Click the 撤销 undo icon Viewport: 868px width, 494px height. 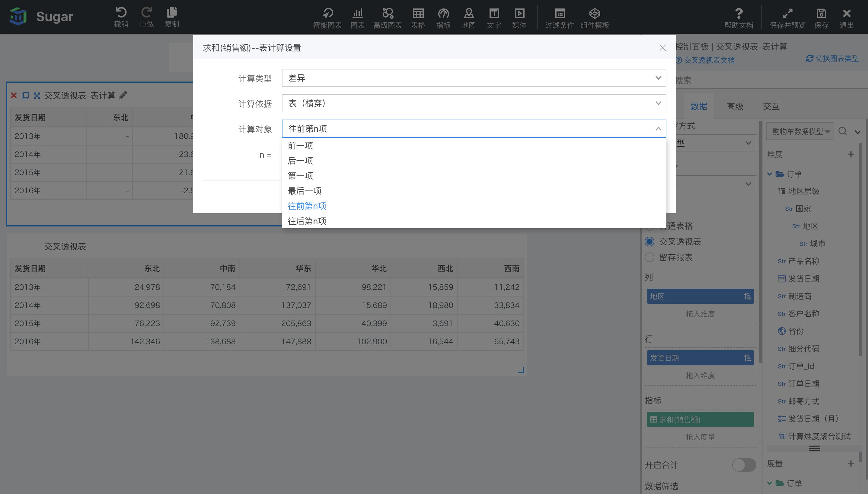121,17
